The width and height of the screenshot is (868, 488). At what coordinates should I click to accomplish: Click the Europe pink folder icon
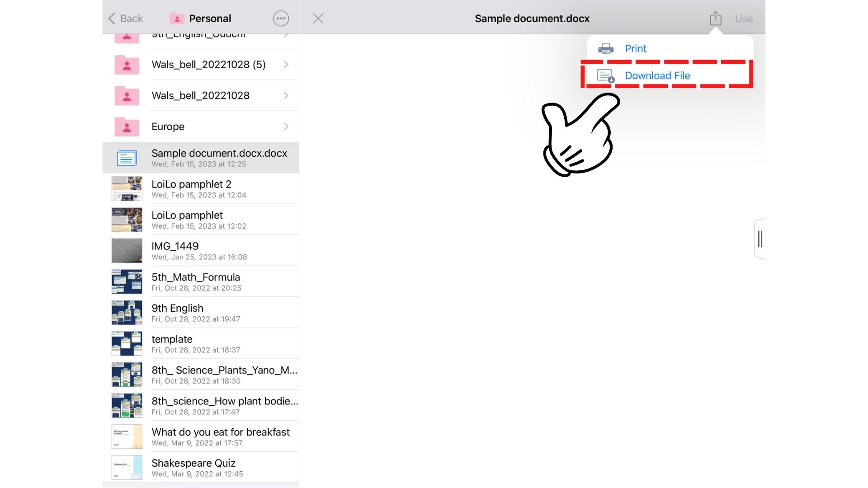pos(127,127)
